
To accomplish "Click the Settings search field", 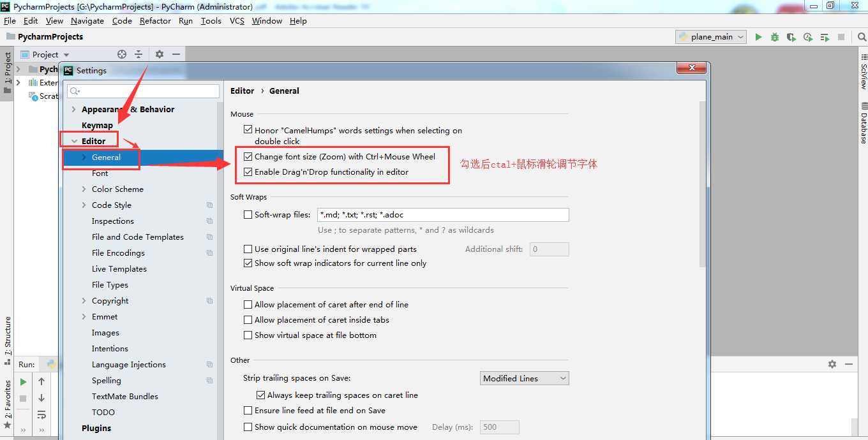I will point(143,91).
